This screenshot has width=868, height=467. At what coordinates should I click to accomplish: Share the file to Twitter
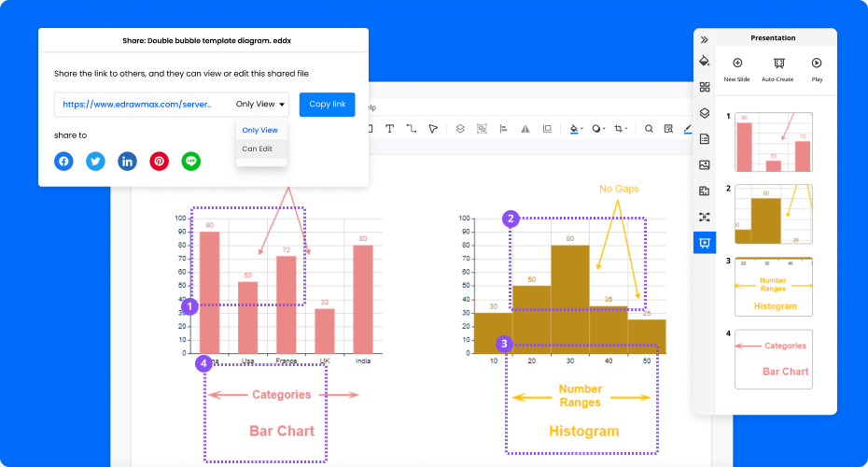pos(95,162)
